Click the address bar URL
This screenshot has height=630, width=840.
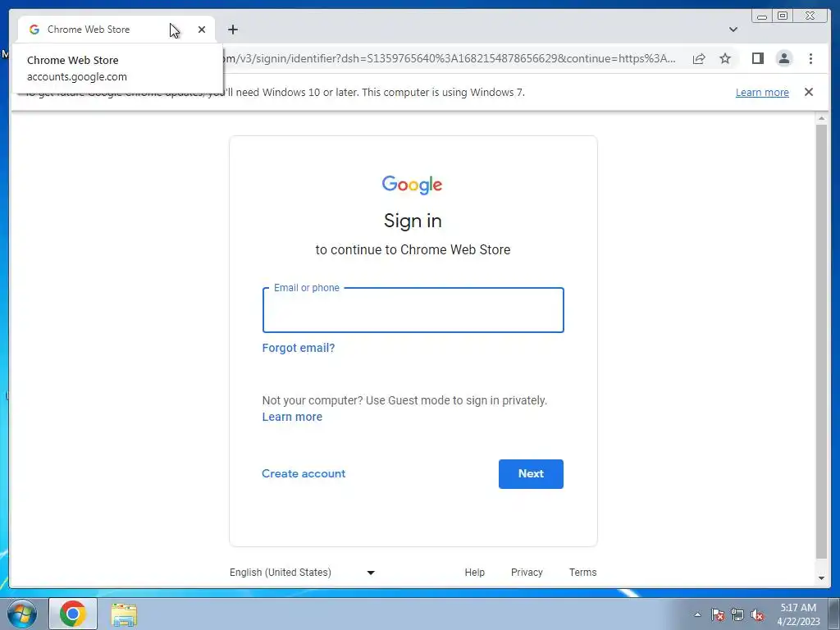(x=449, y=58)
